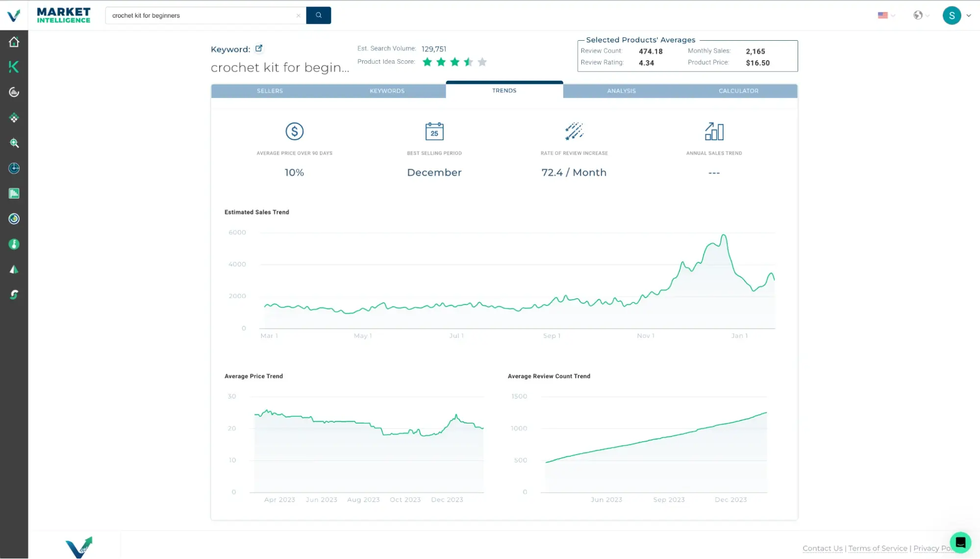Open the white-green pyramid icon in sidebar
This screenshot has height=559, width=980.
coord(14,270)
